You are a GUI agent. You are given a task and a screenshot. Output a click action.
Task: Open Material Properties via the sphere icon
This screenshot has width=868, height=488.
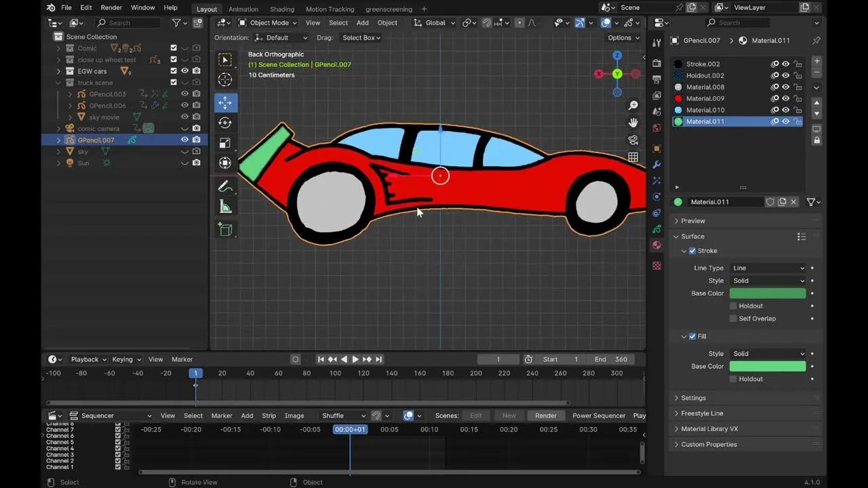655,246
